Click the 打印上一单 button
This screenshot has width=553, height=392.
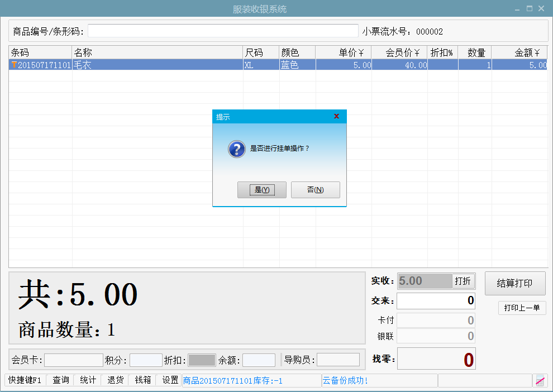pos(522,308)
